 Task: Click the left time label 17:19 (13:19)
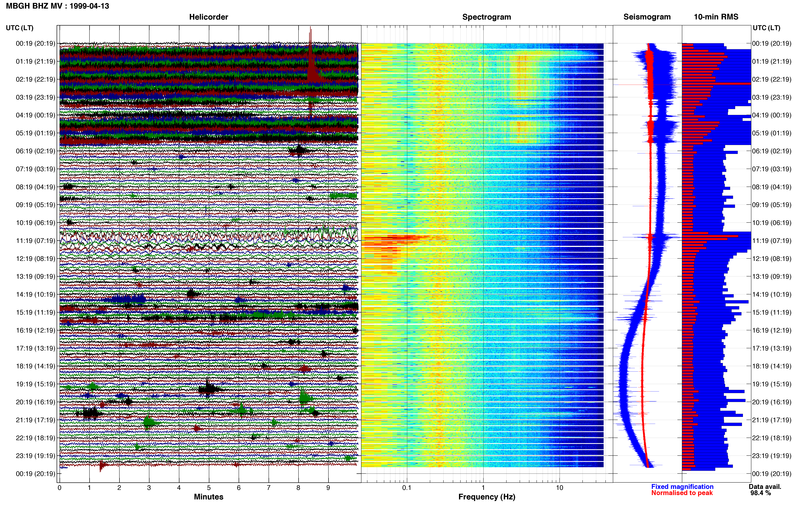coord(35,348)
